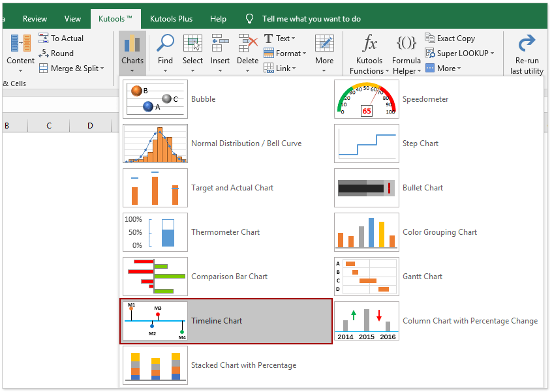Switch to the Kutools Plus tab
The image size is (552, 392).
coord(171,18)
